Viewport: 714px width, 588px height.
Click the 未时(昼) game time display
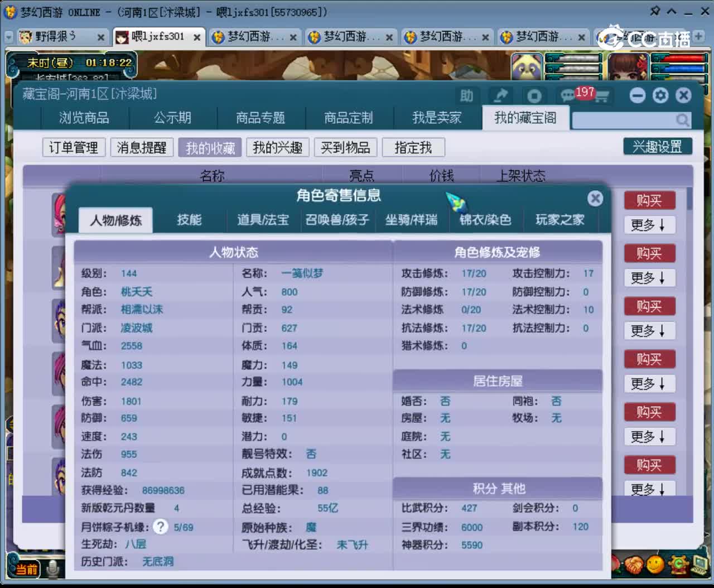tap(50, 63)
